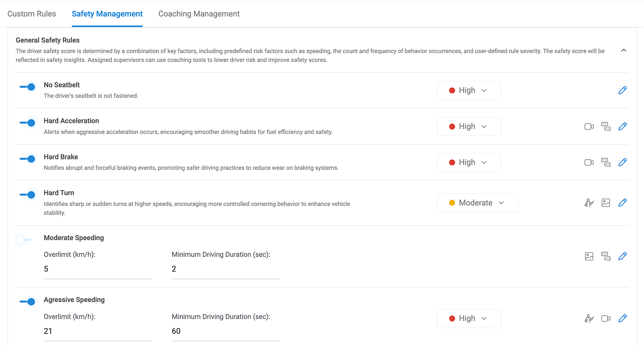Edit the Hard Brake rule pencil icon
The height and width of the screenshot is (347, 644).
click(622, 162)
